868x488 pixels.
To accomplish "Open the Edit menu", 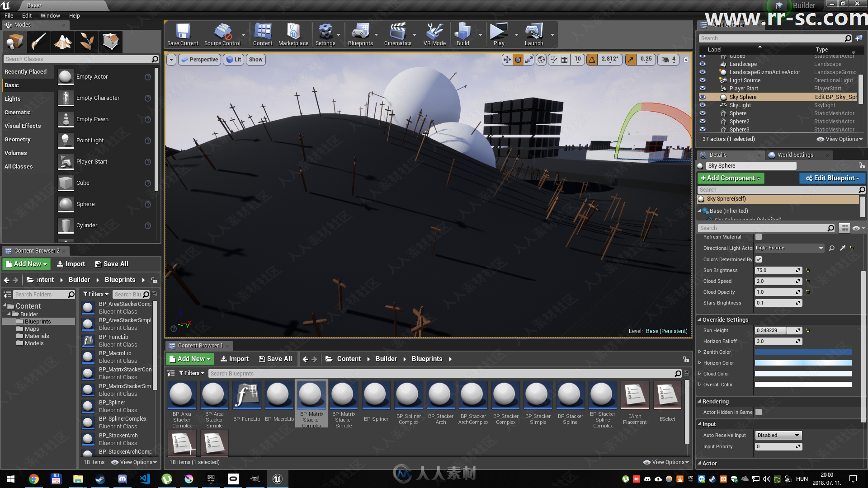I will (27, 15).
